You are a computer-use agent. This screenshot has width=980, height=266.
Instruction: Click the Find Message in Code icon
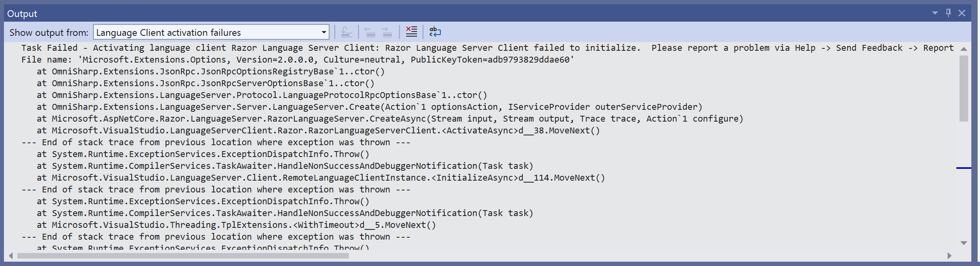tap(347, 32)
